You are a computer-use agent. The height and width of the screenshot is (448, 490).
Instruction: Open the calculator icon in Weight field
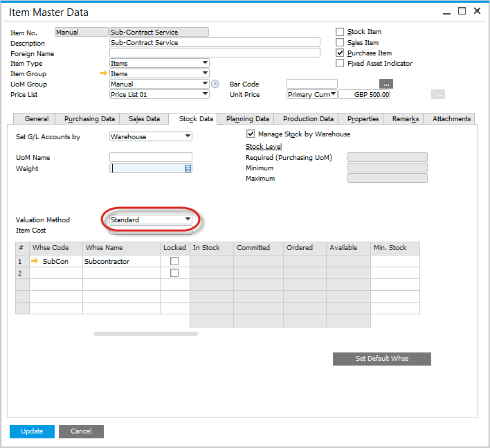pyautogui.click(x=188, y=168)
